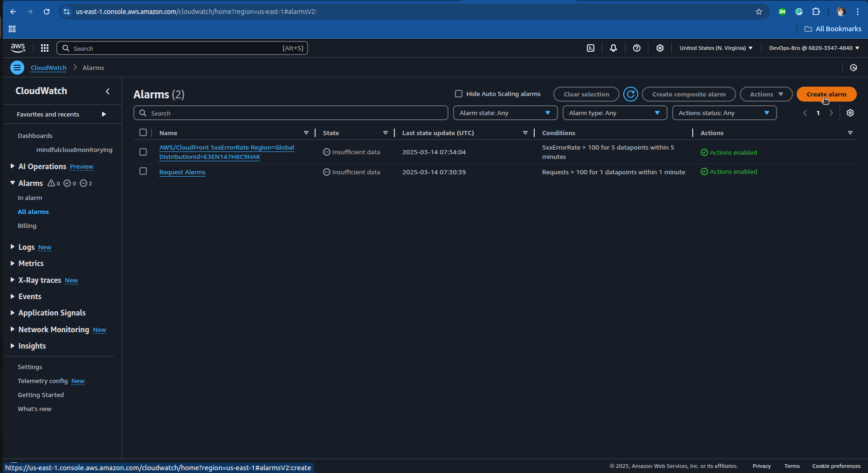Open CloudShell from the top bar

point(591,48)
